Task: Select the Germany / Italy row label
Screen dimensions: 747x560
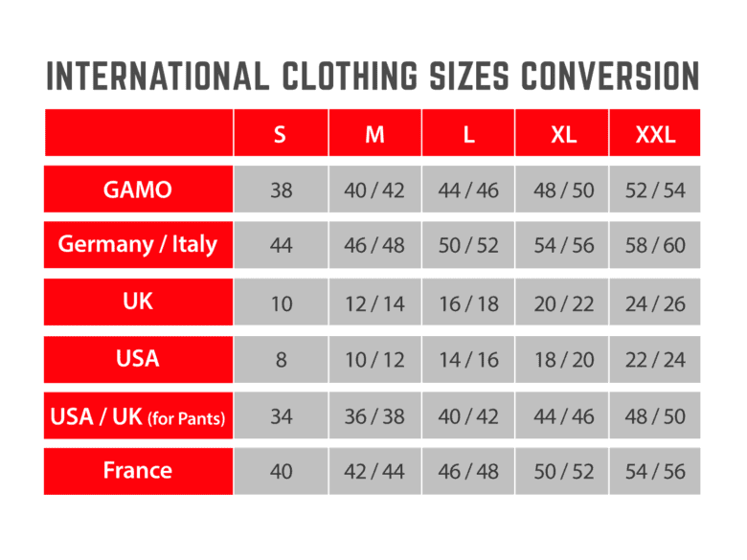Action: [138, 245]
